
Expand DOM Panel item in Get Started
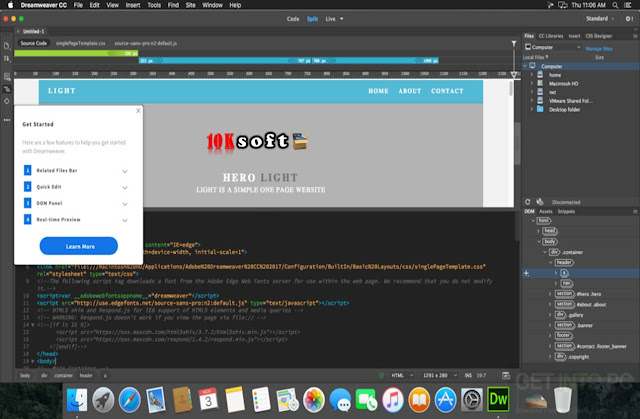(125, 204)
